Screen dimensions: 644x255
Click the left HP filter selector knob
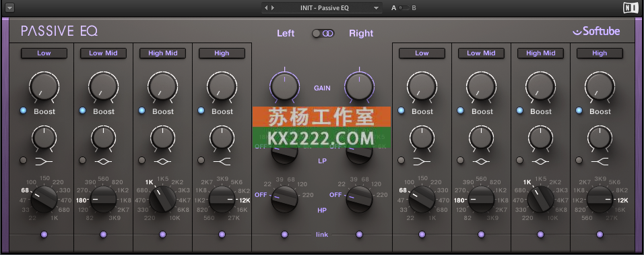click(x=284, y=199)
